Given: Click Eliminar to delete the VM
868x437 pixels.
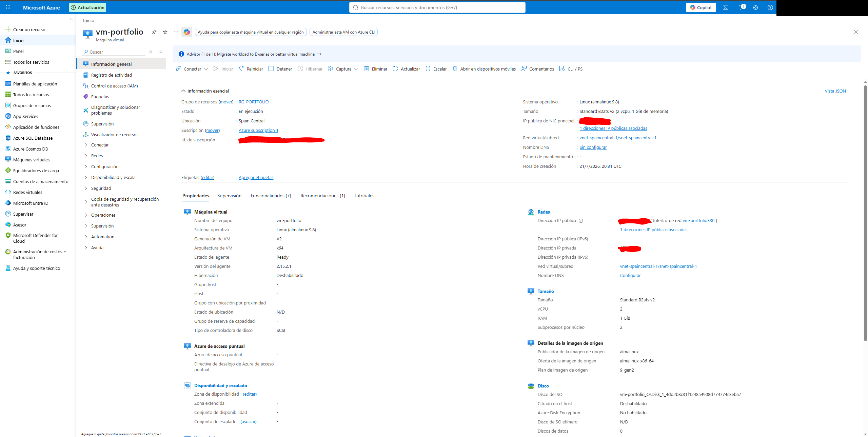Looking at the screenshot, I should [x=376, y=69].
